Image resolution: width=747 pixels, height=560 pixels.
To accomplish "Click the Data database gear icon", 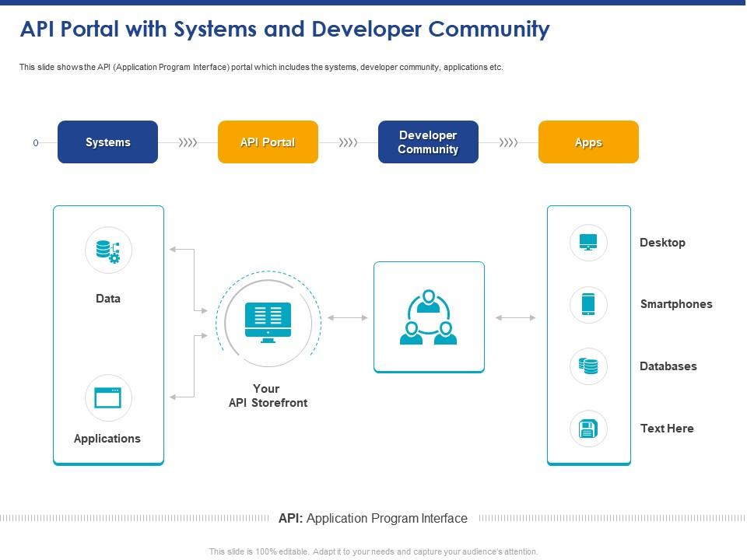I will click(x=108, y=250).
